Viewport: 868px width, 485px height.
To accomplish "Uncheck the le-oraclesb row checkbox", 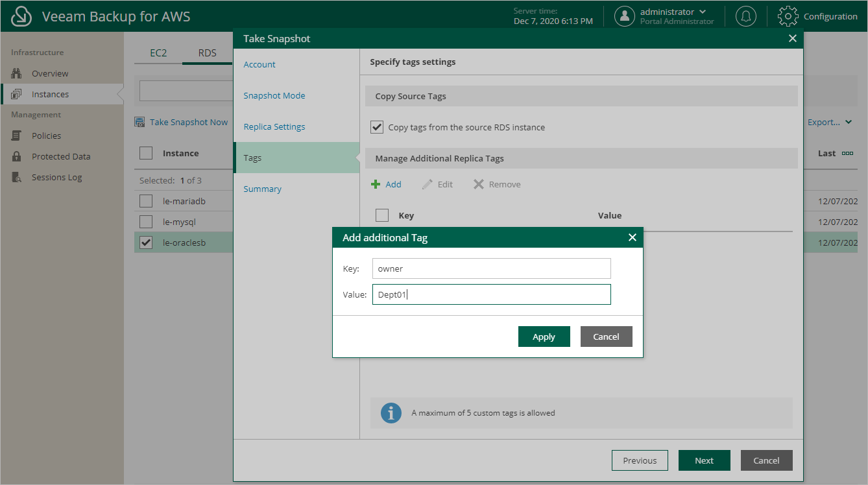I will click(x=146, y=242).
